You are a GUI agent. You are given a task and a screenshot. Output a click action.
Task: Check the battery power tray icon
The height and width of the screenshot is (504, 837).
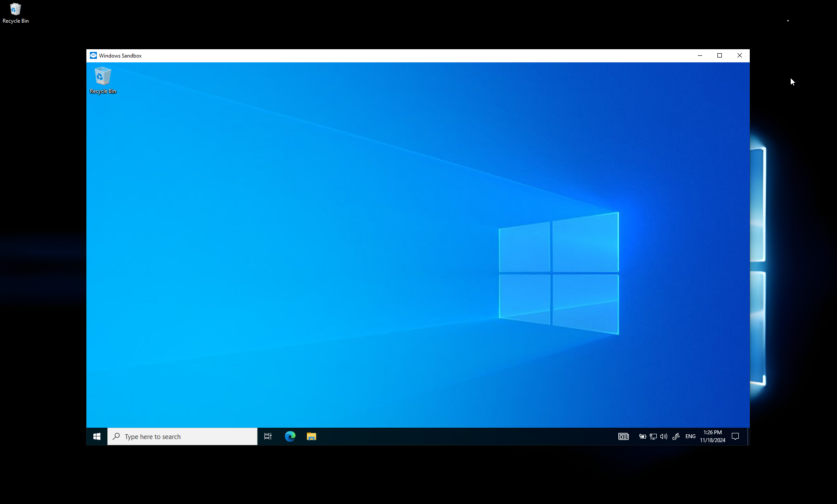643,436
